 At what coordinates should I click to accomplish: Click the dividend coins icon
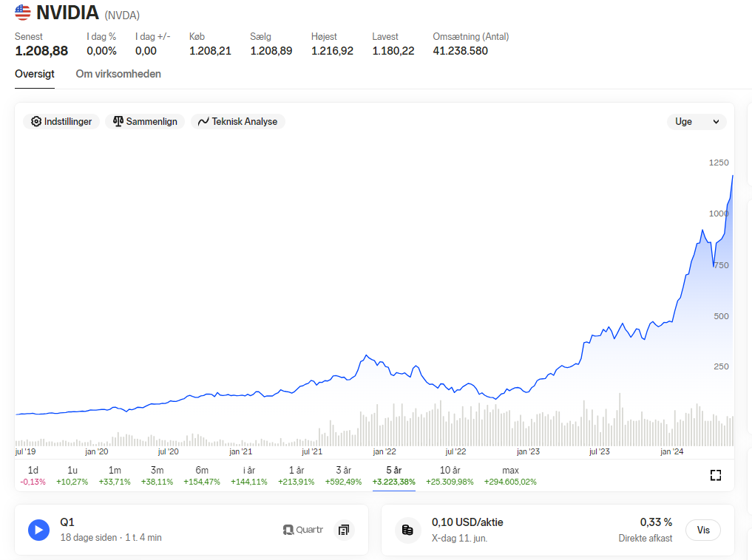point(407,530)
